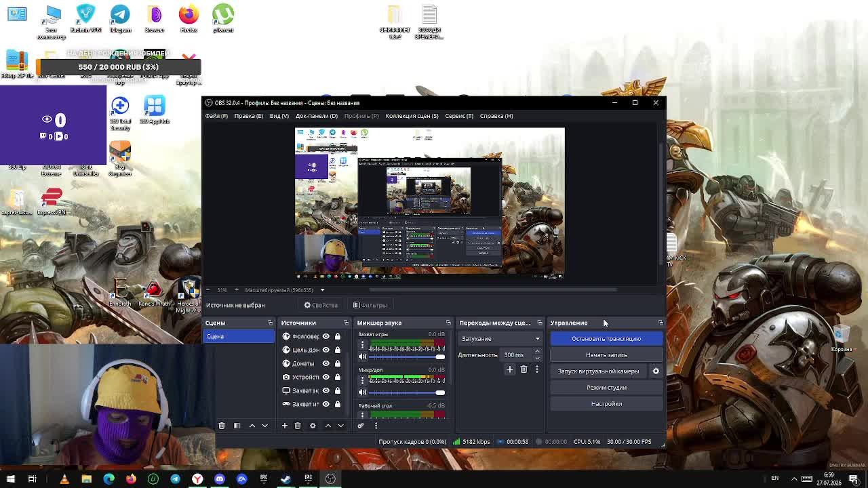Open source properties gear in Источники panel
This screenshot has width=868, height=488.
(x=313, y=426)
